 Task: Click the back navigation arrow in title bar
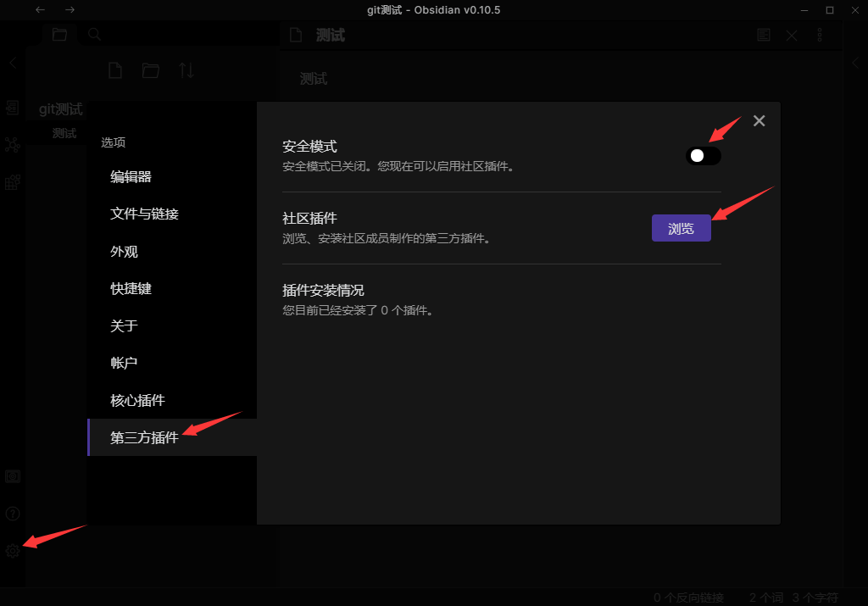(40, 10)
